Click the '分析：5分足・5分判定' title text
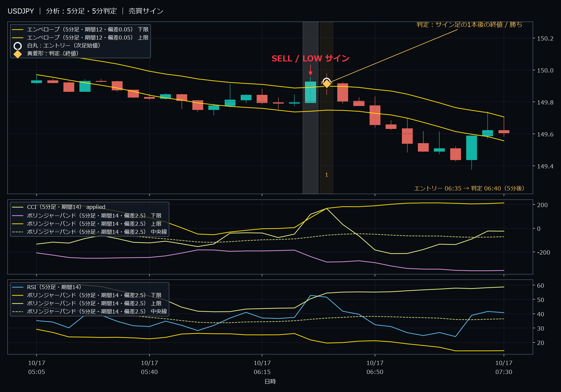The image size is (561, 392). pos(81,11)
